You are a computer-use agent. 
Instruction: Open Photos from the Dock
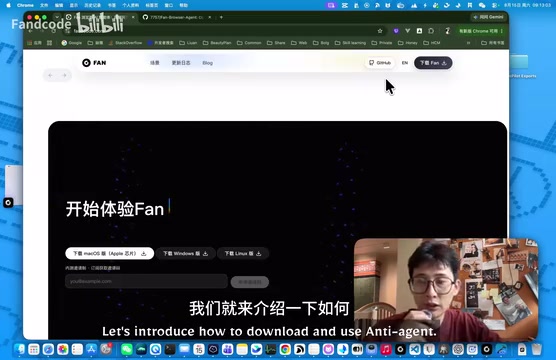click(x=63, y=349)
